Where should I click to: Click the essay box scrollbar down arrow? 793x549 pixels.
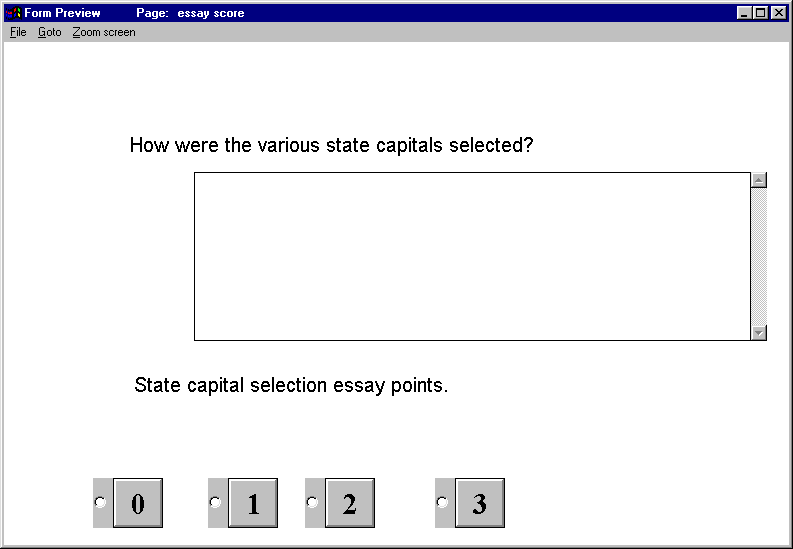click(759, 333)
